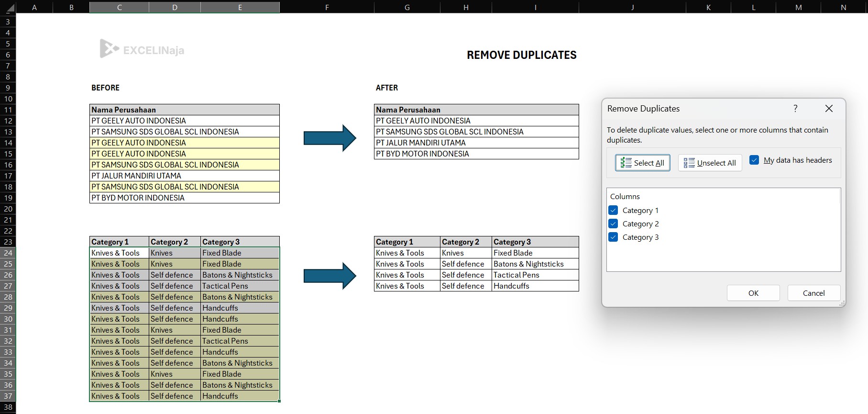Uncheck the Category 2 column checkbox

tap(614, 224)
